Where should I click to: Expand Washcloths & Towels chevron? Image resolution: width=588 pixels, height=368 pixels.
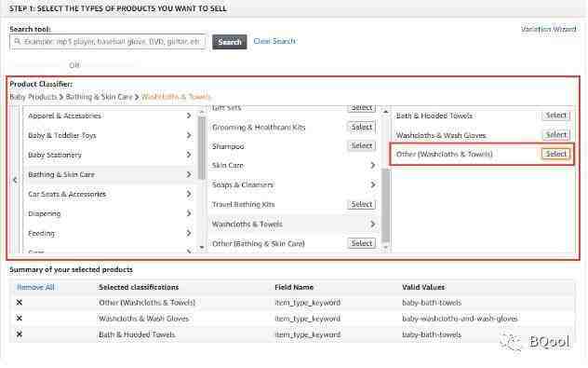tap(372, 225)
